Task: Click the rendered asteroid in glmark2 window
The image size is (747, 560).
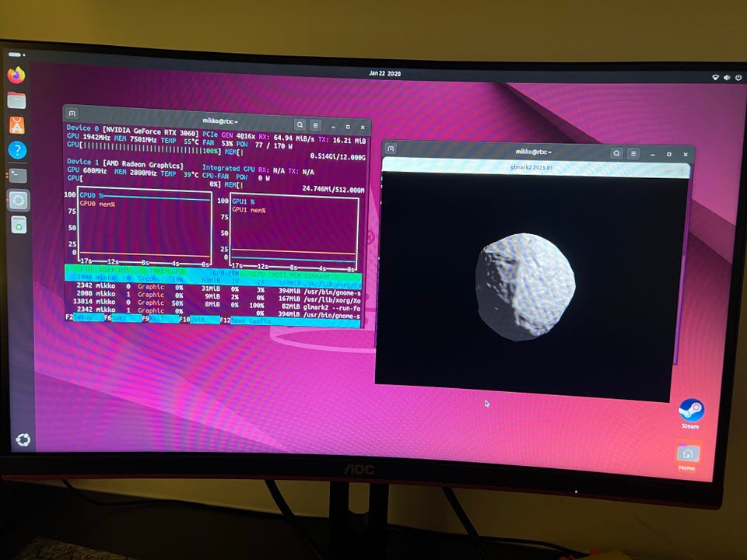Action: click(x=525, y=286)
